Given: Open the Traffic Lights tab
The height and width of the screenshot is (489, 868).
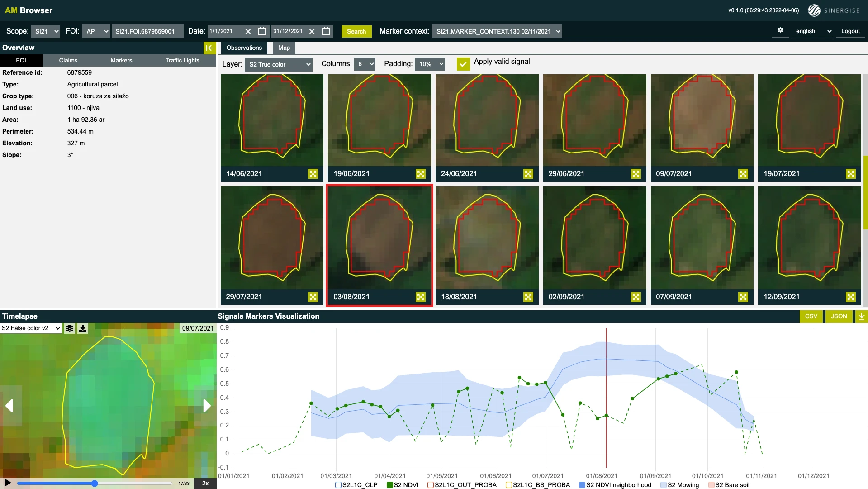Looking at the screenshot, I should coord(182,60).
